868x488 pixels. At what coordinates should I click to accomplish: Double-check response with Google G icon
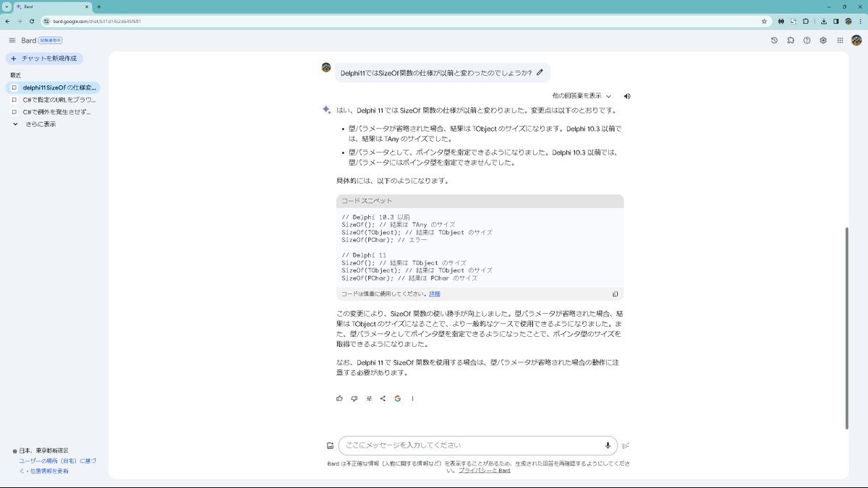tap(398, 398)
